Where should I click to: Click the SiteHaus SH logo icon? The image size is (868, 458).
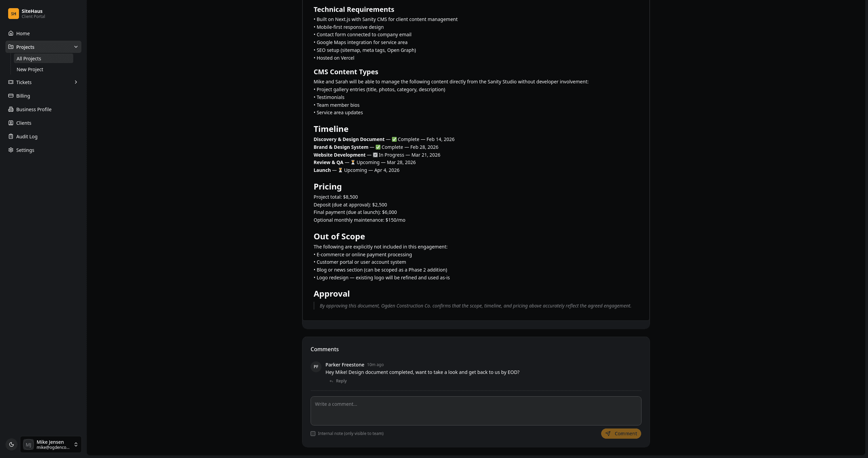tap(13, 14)
